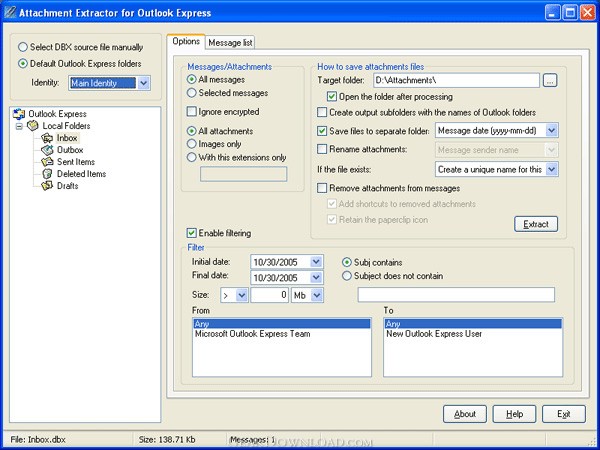Open Help

tap(514, 414)
